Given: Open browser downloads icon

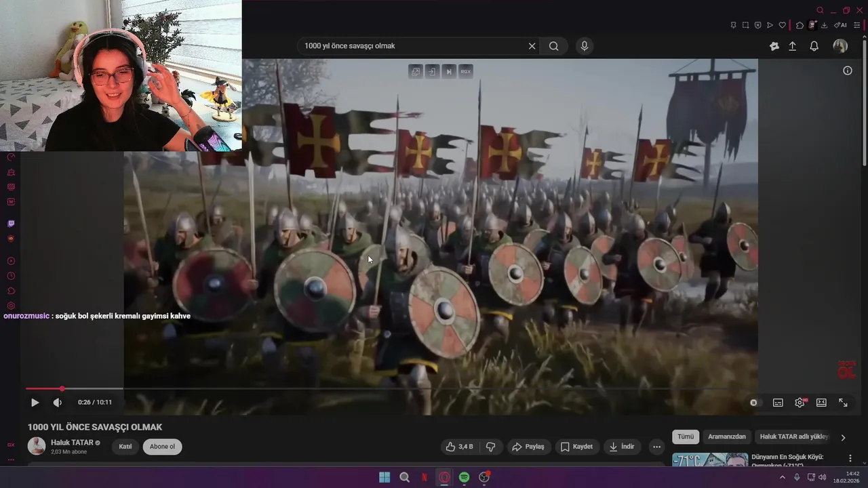Looking at the screenshot, I should coord(824,25).
